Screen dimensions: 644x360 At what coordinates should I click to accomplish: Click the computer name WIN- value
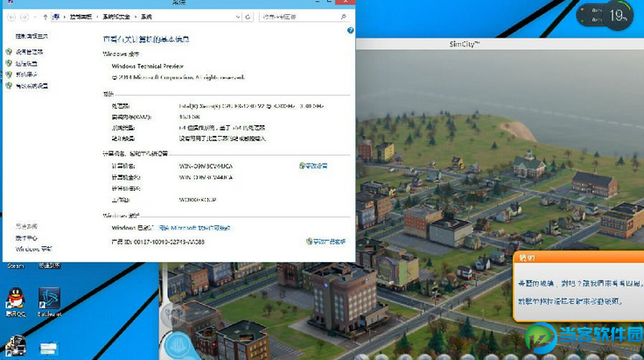coord(206,166)
